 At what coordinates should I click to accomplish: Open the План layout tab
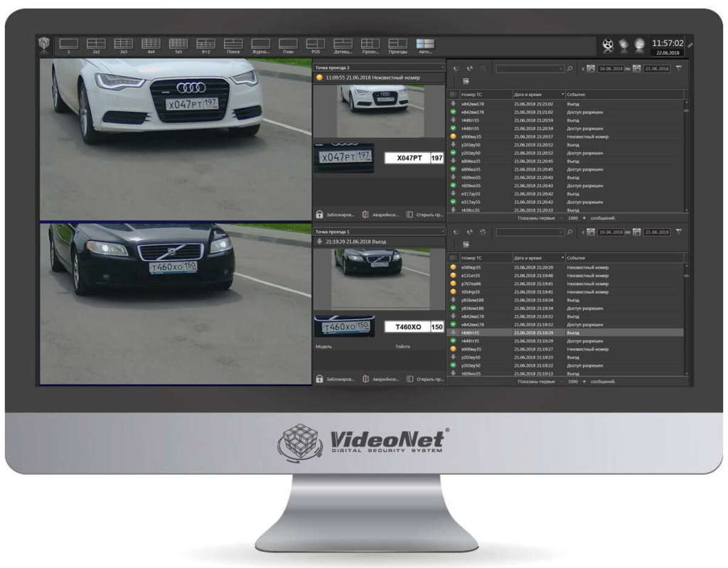pyautogui.click(x=288, y=46)
